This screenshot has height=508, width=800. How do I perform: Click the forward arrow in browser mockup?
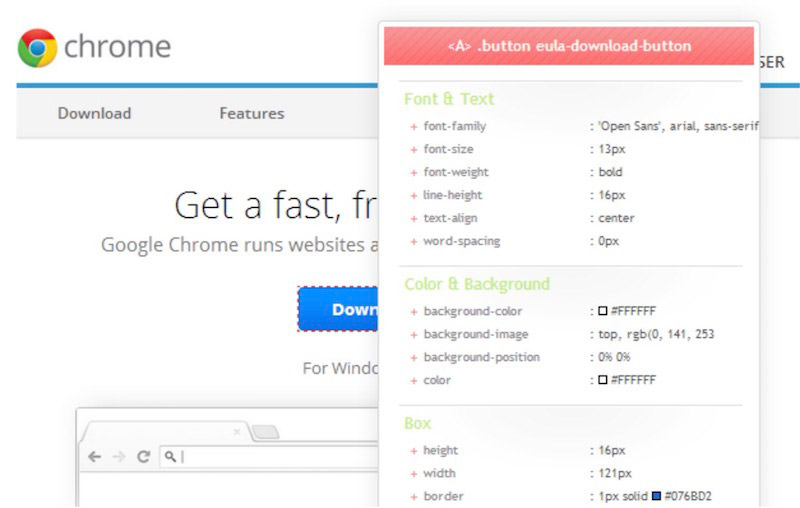(x=118, y=456)
